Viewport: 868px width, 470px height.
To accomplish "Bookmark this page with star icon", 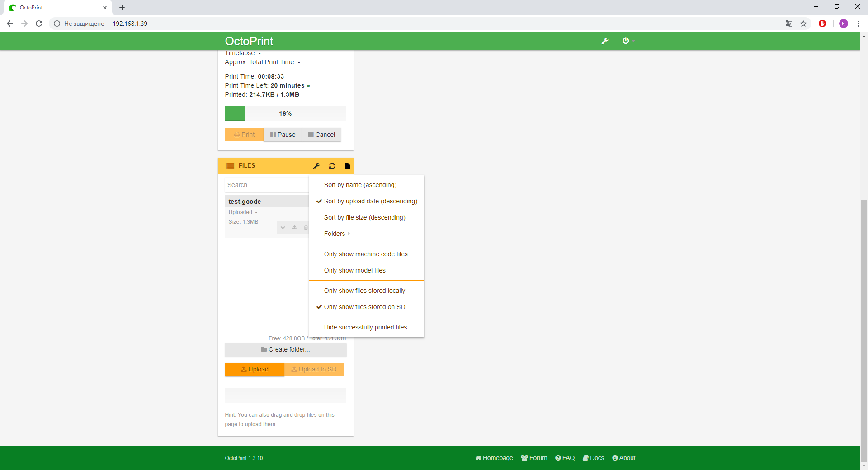I will click(803, 23).
